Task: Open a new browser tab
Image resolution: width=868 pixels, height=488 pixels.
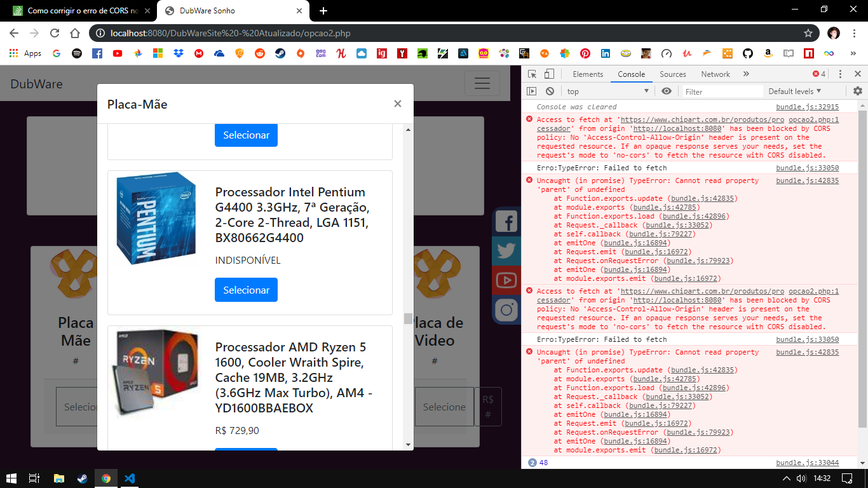Action: (x=323, y=11)
